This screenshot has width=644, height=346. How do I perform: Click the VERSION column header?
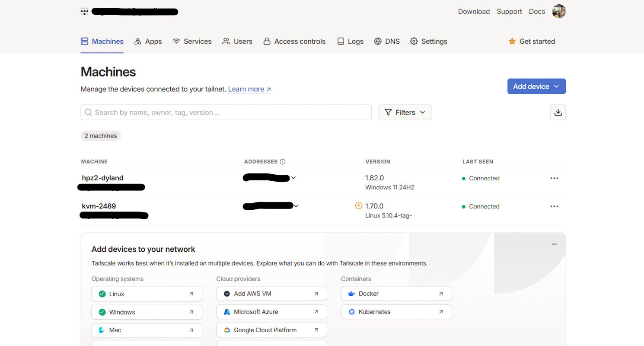tap(378, 162)
